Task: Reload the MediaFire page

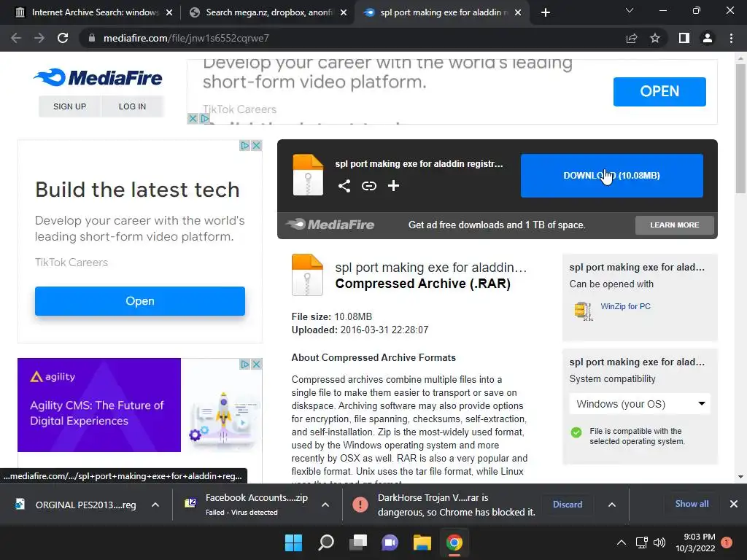Action: 63,38
